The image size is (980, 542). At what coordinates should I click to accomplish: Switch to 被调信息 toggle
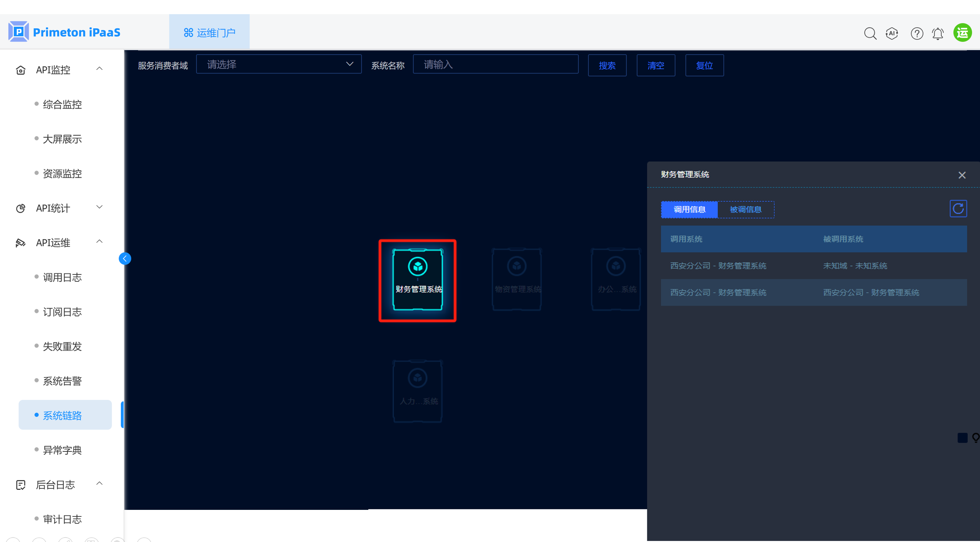coord(745,209)
